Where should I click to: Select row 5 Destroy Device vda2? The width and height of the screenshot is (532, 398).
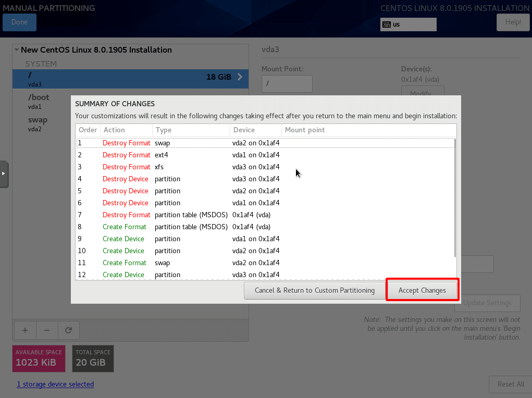(265, 191)
